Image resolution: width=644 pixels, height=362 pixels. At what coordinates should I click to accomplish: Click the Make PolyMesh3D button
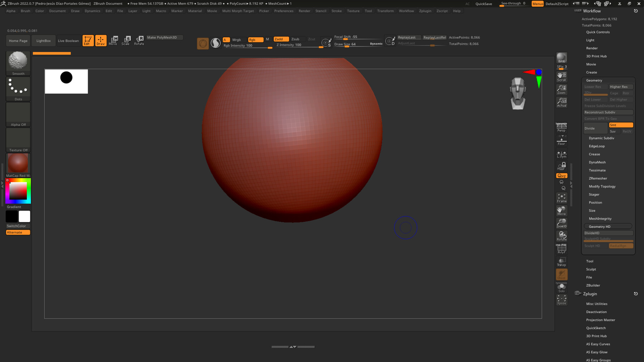click(164, 37)
